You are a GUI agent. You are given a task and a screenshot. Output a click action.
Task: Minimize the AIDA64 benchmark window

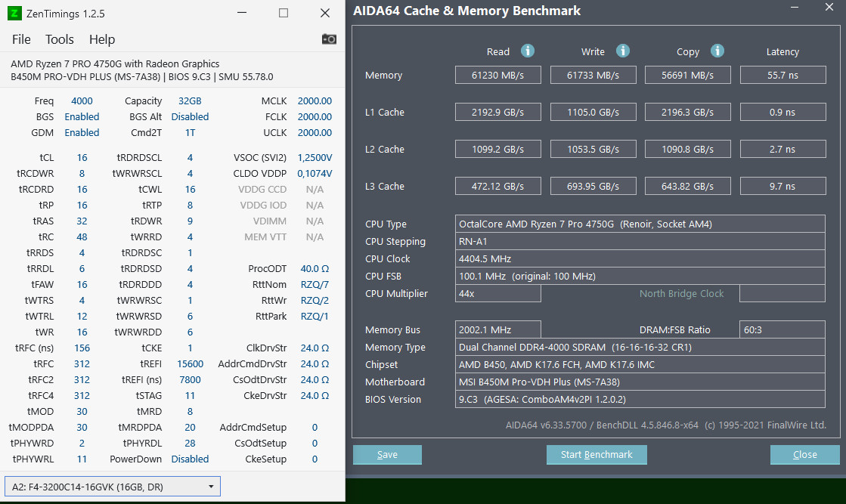coord(794,8)
